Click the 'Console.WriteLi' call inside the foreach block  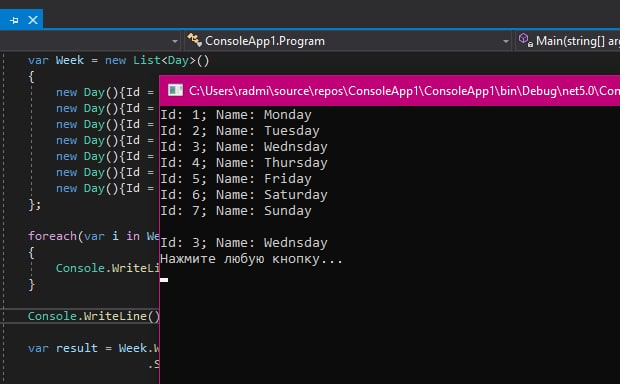click(x=107, y=268)
